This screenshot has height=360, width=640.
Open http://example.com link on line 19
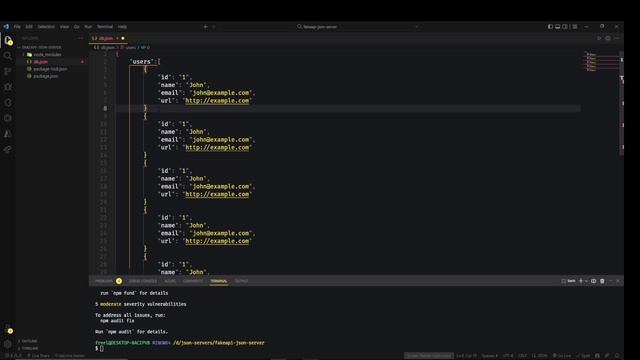click(217, 194)
